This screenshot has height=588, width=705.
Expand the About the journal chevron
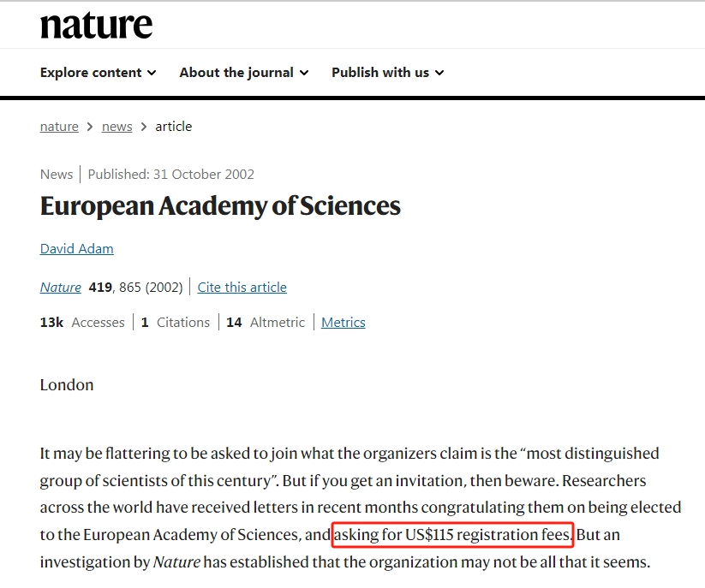pos(304,73)
